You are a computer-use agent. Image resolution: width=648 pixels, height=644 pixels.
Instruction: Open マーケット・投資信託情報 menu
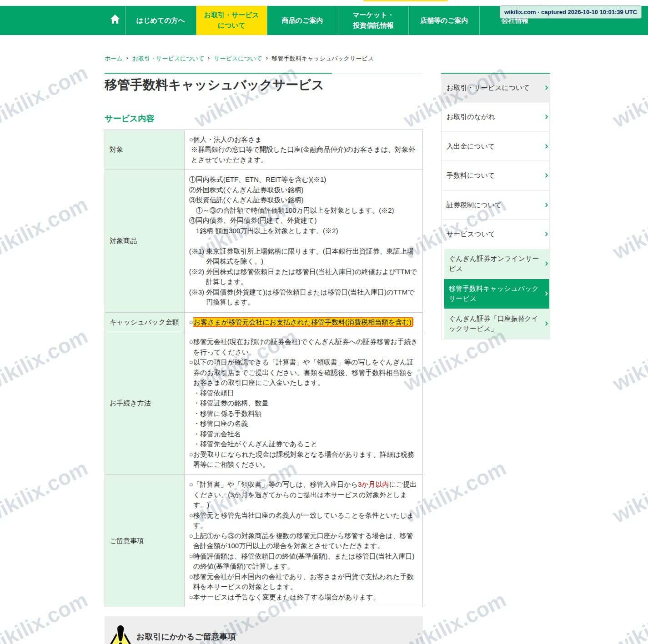point(373,20)
